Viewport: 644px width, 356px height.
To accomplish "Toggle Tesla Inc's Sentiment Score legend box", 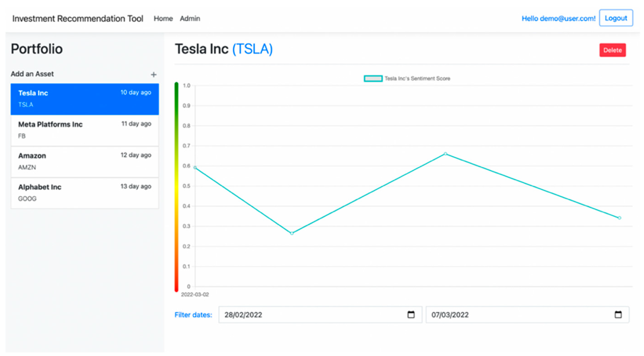I will pos(373,79).
